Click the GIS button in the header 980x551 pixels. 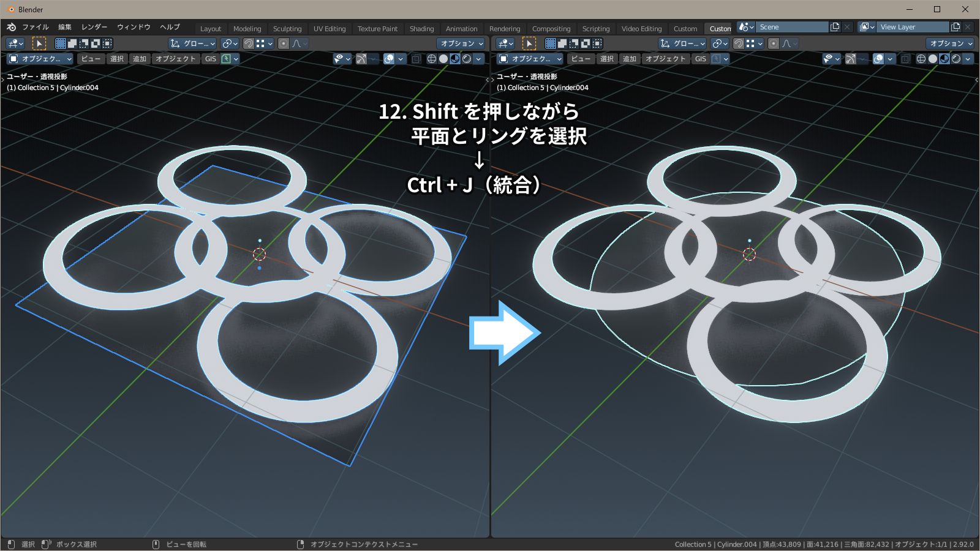tap(210, 59)
